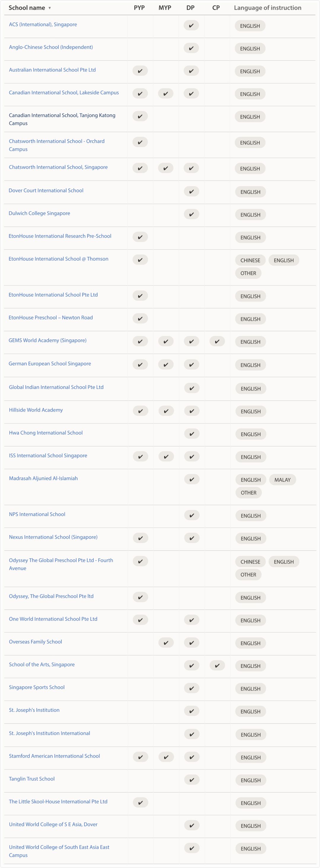Click the CP checkmark for School of the Arts
The height and width of the screenshot is (868, 320).
click(x=217, y=665)
